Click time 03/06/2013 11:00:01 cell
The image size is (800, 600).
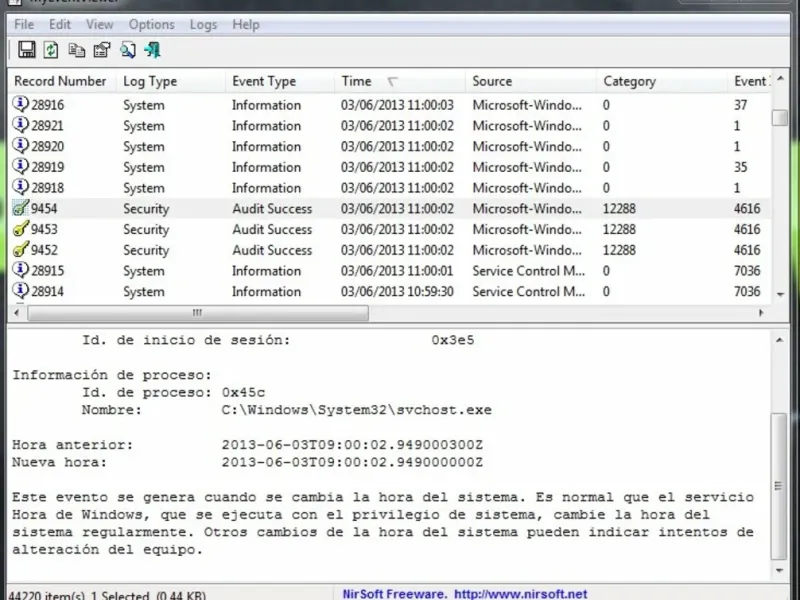click(x=397, y=271)
